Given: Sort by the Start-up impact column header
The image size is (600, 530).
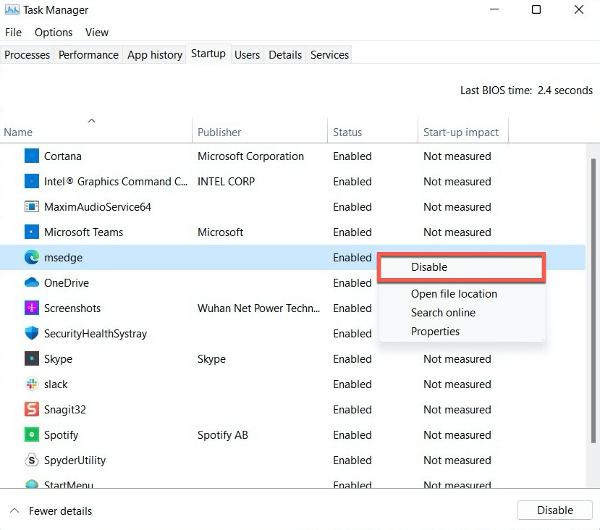Looking at the screenshot, I should (463, 131).
